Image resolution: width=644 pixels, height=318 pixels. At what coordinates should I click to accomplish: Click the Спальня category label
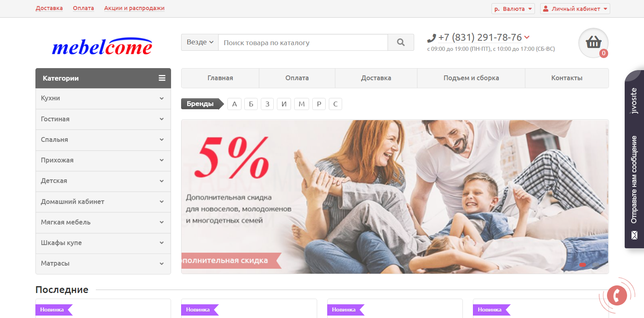click(x=54, y=139)
